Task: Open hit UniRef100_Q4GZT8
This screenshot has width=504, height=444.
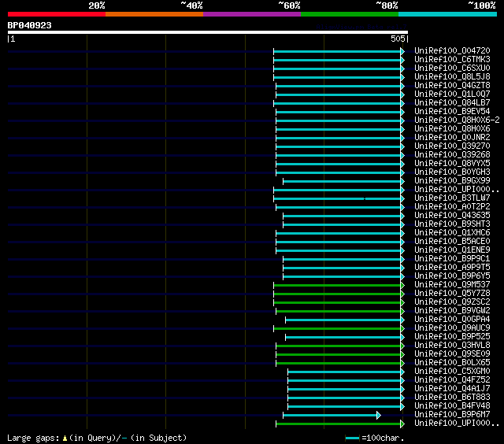Action: [x=452, y=86]
